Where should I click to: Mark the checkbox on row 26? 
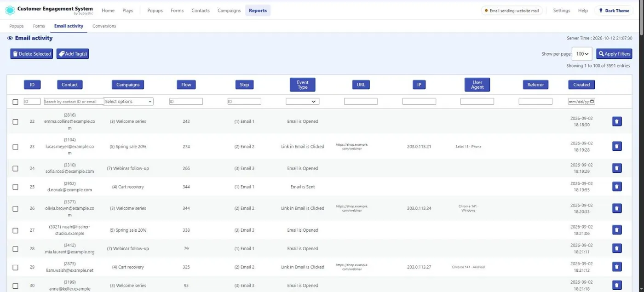pos(15,209)
